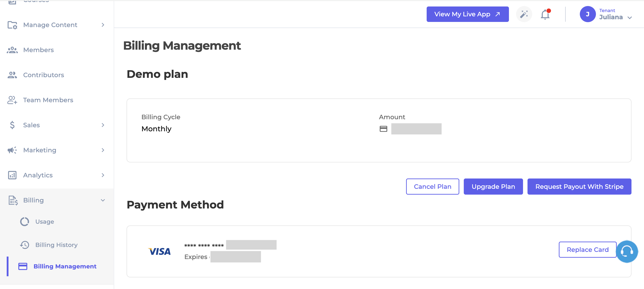The width and height of the screenshot is (644, 289).
Task: Click the Team Members add-person icon
Action: tap(12, 100)
